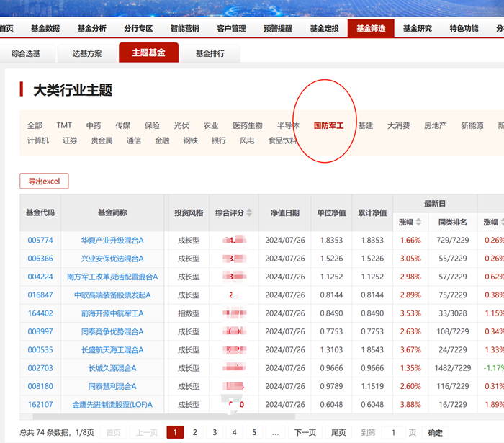Image resolution: width=504 pixels, height=443 pixels.
Task: Filter by 风电 theme
Action: tap(247, 140)
